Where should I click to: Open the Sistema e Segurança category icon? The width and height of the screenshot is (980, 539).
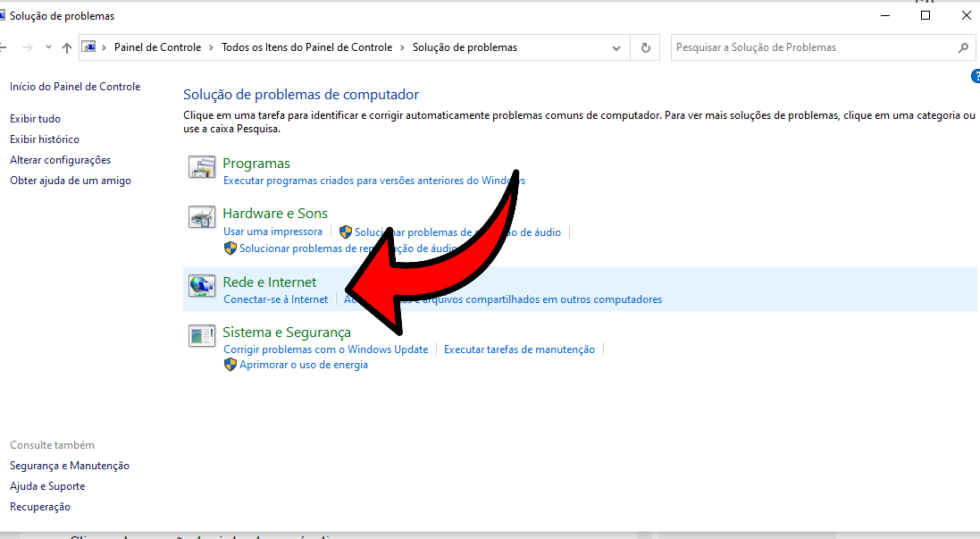202,336
